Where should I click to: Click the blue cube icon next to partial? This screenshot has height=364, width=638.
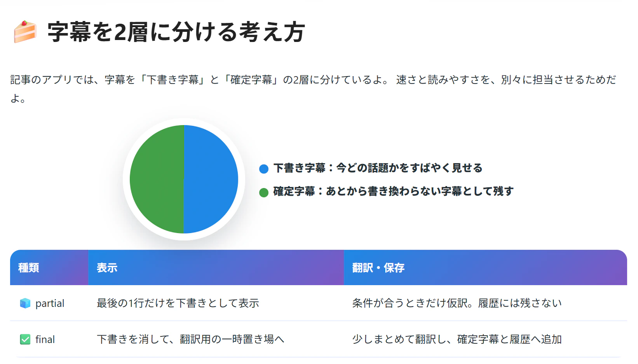pyautogui.click(x=25, y=303)
